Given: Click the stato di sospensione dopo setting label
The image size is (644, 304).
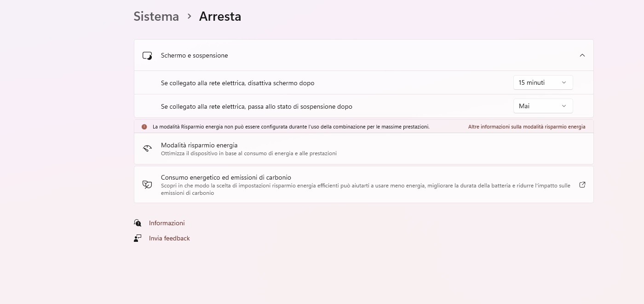Looking at the screenshot, I should 256,106.
